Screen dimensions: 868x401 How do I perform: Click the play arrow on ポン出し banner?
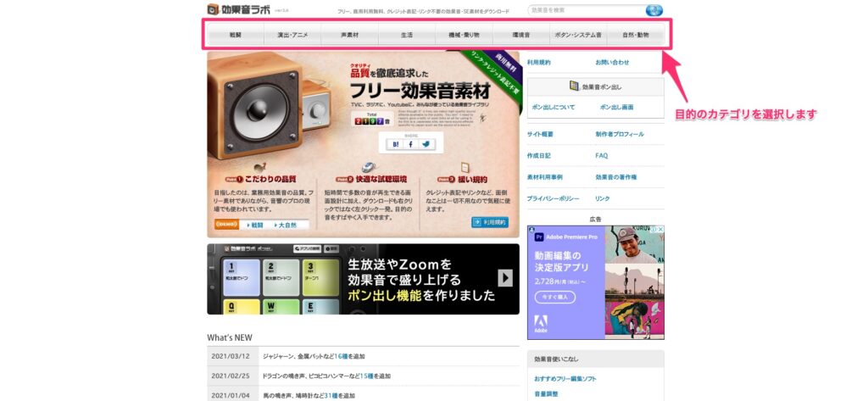[x=505, y=277]
